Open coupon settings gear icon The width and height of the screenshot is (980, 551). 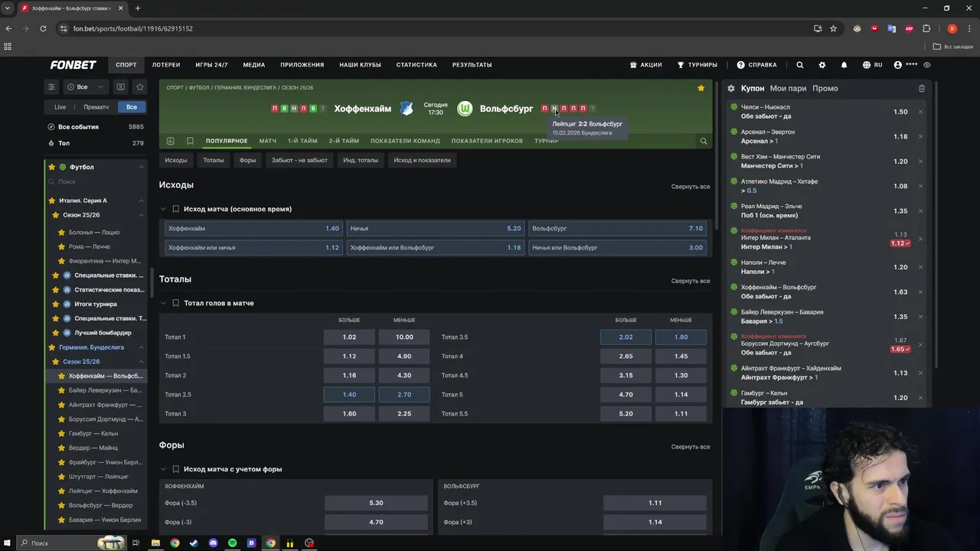[x=731, y=89]
